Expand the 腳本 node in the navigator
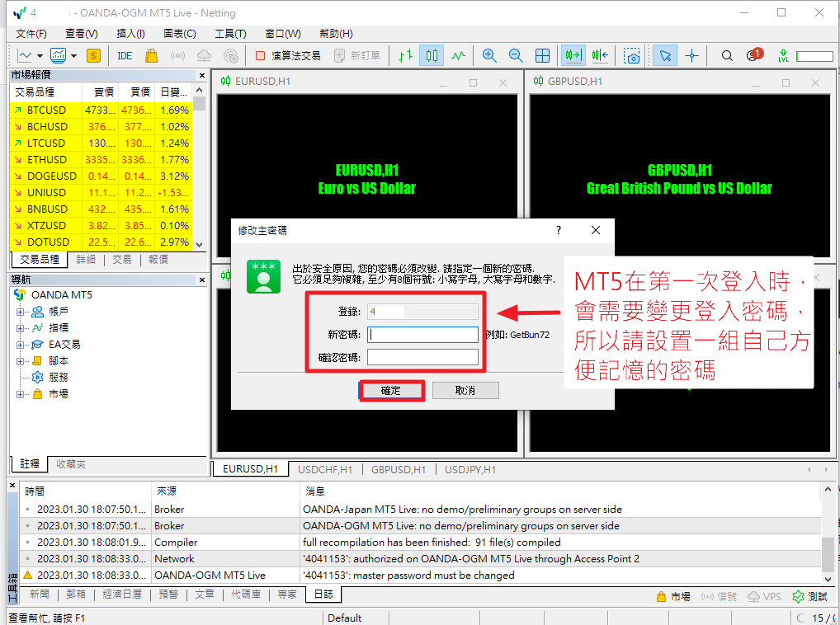The image size is (840, 625). click(x=20, y=361)
